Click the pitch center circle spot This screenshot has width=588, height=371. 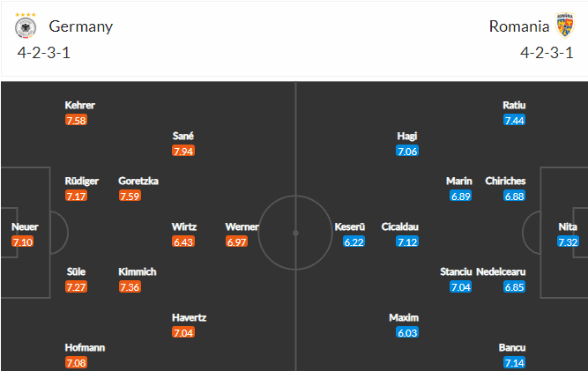coord(295,234)
